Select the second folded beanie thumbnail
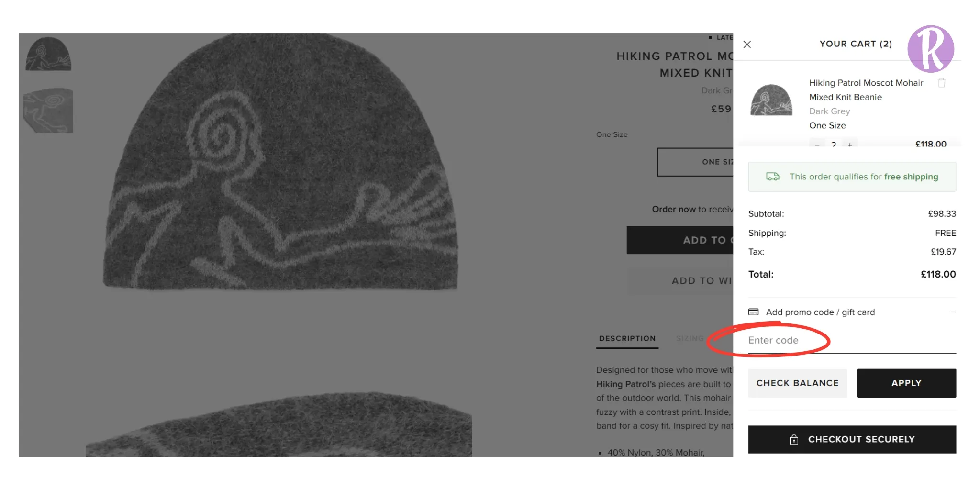 click(48, 110)
